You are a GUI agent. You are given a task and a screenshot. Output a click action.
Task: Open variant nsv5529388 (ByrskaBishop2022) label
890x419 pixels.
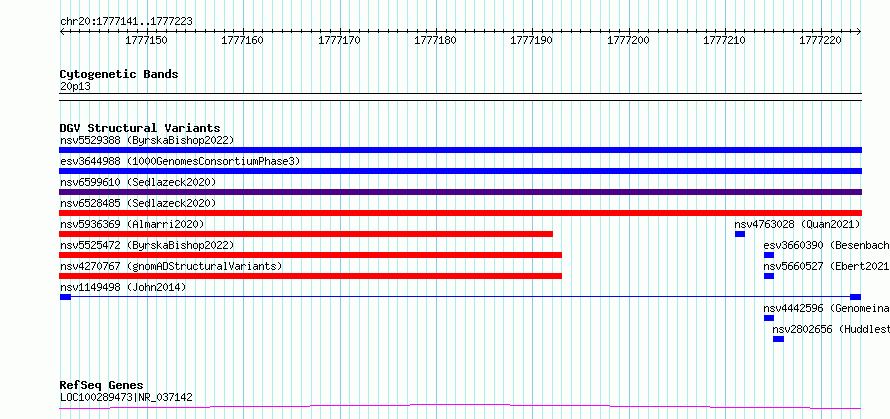(x=147, y=140)
